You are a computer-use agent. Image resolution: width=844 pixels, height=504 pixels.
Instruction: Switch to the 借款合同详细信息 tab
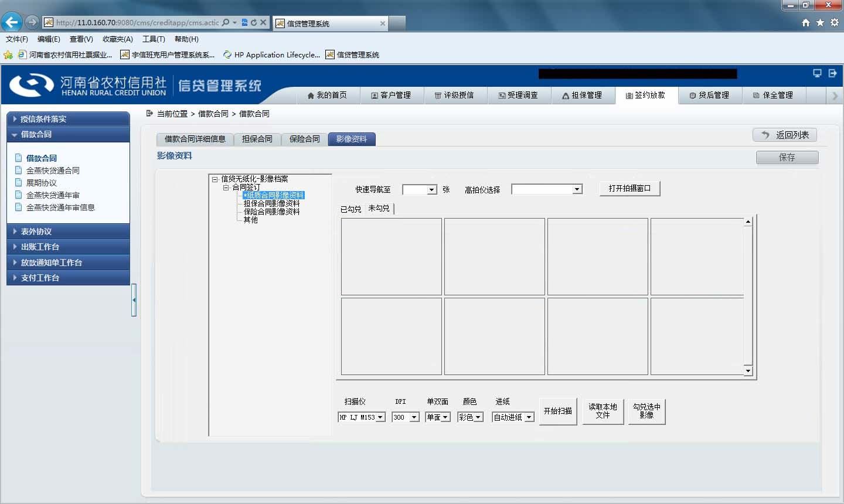coord(195,139)
